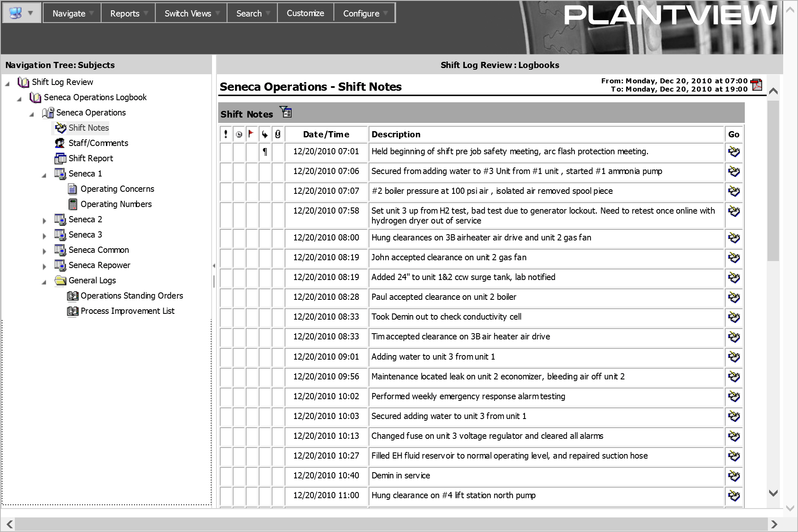
Task: Select 'Demin in service' description text
Action: (400, 476)
